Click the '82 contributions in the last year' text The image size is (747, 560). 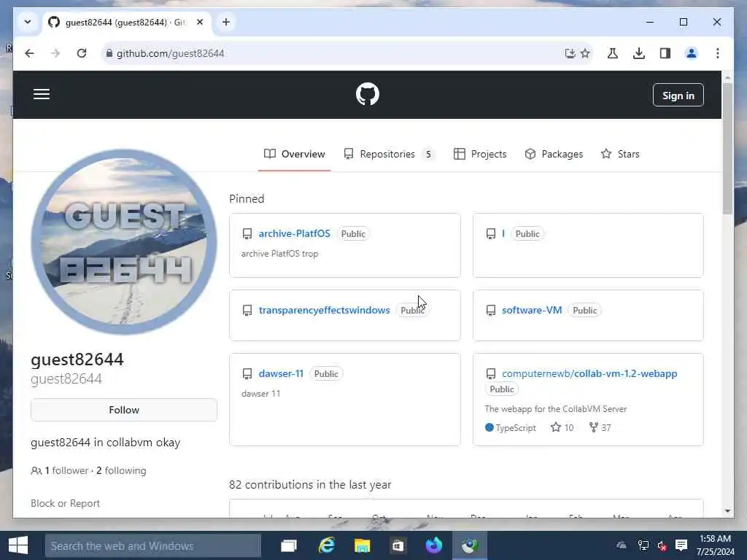click(x=309, y=485)
